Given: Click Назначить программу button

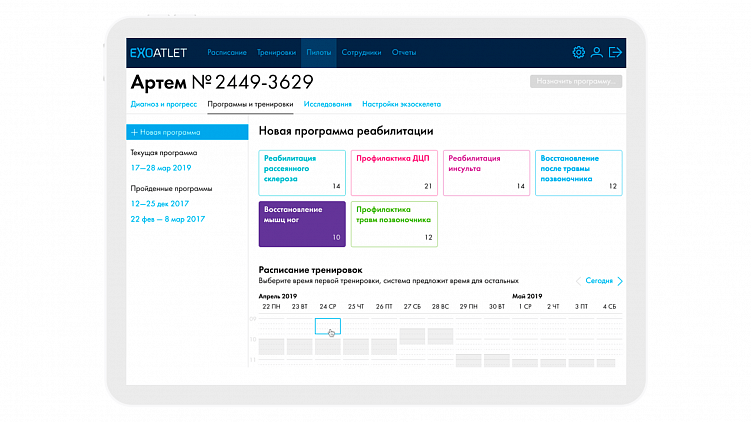Looking at the screenshot, I should (576, 81).
